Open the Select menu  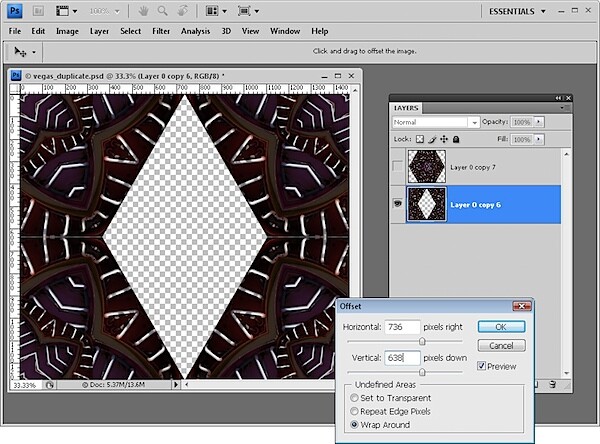(130, 31)
